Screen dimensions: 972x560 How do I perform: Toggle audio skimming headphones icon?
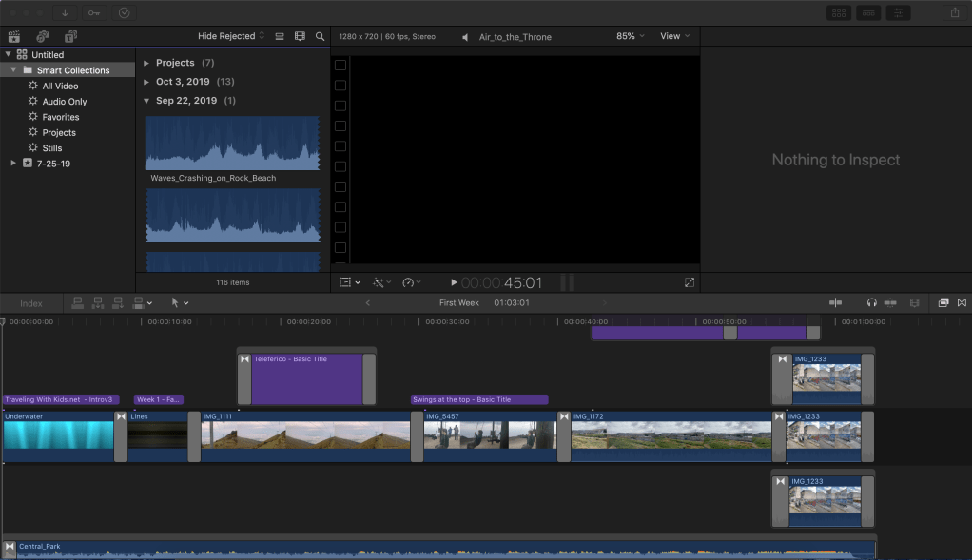pyautogui.click(x=871, y=302)
